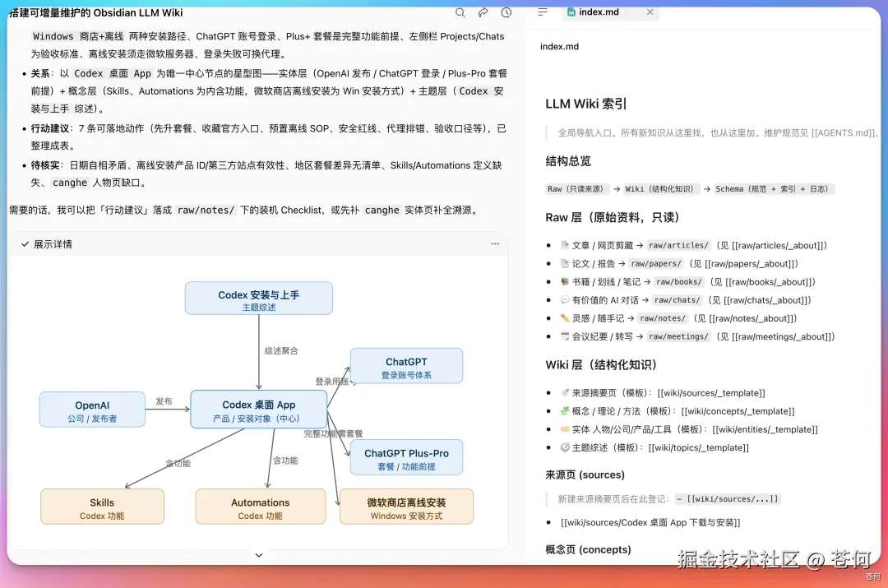Click the raw/articles/ code path
888x588 pixels.
(678, 245)
